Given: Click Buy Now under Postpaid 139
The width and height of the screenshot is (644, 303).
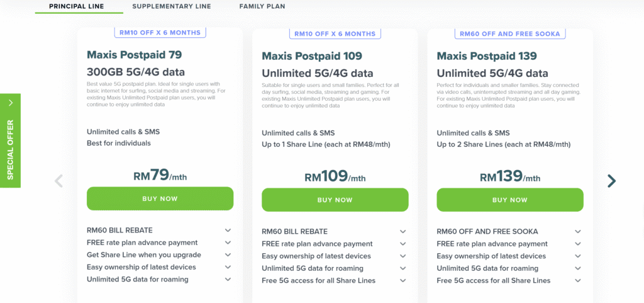Looking at the screenshot, I should (510, 200).
